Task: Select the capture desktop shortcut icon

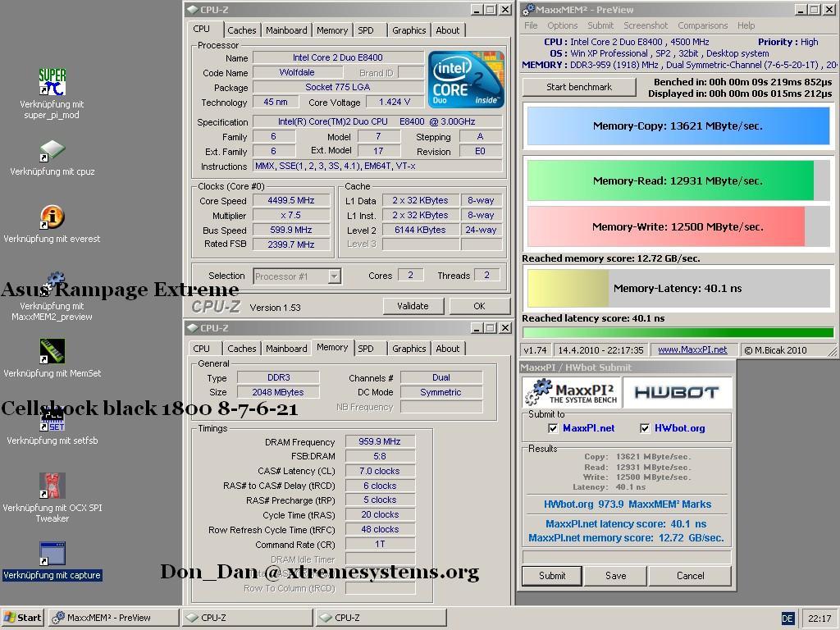Action: (52, 554)
